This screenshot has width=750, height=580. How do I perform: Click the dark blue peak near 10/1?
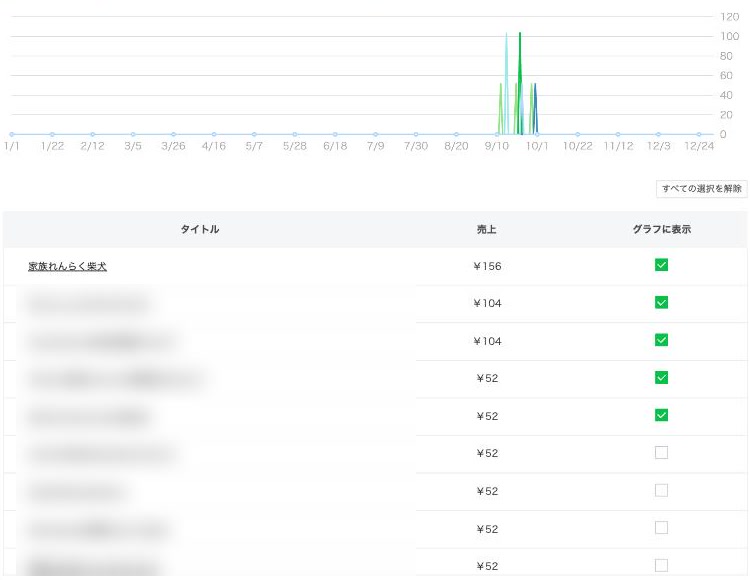(x=535, y=84)
